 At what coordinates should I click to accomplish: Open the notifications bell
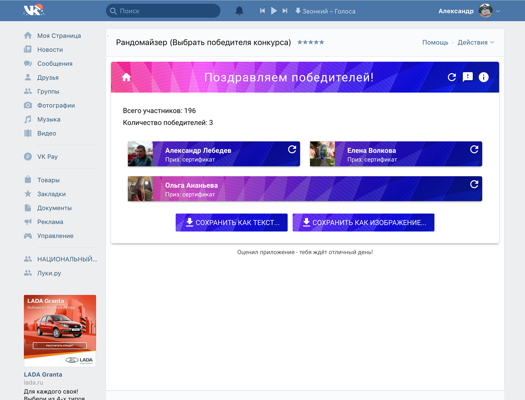(x=239, y=11)
